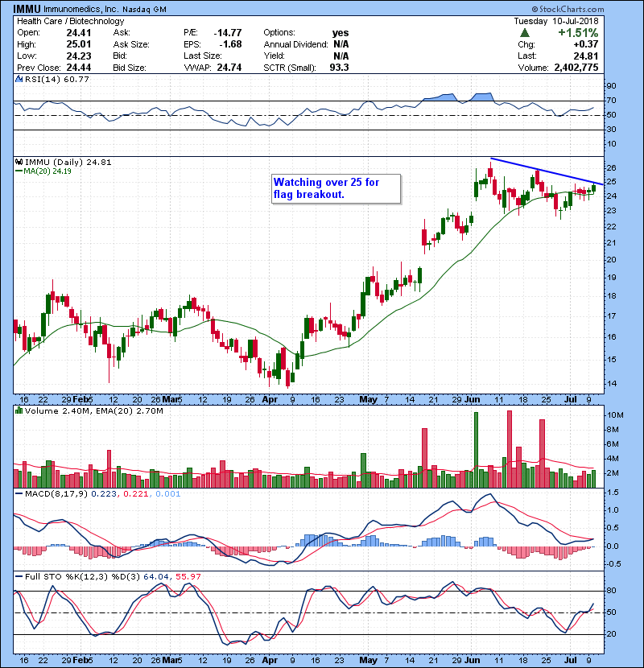Image resolution: width=644 pixels, height=668 pixels.
Task: Click the RSI(14) 60.77 panel label
Action: pos(56,79)
